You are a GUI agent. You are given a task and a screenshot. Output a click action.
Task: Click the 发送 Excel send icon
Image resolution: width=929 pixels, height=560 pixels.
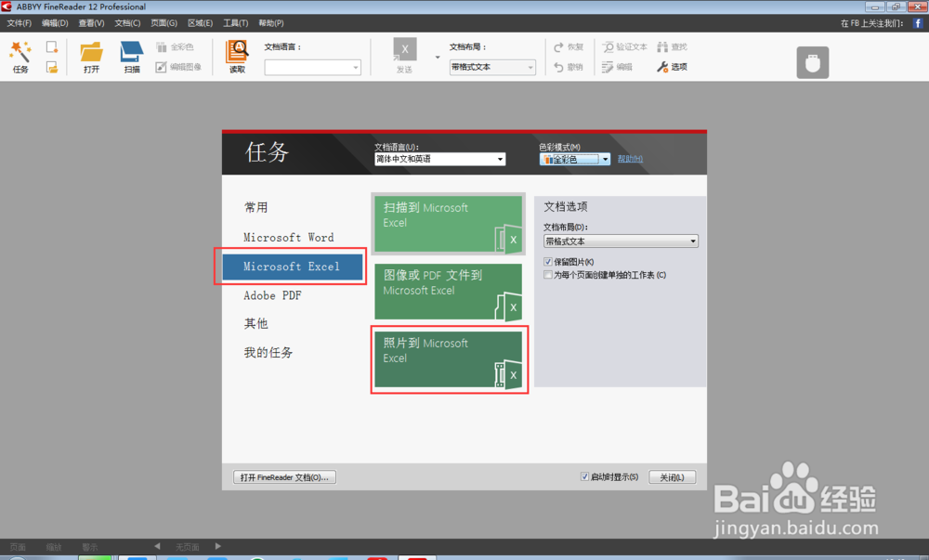coord(405,50)
